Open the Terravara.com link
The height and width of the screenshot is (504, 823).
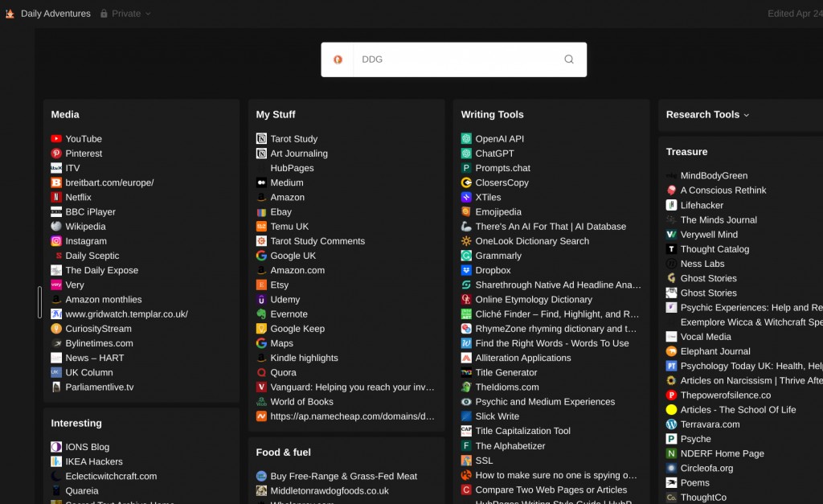coord(710,424)
